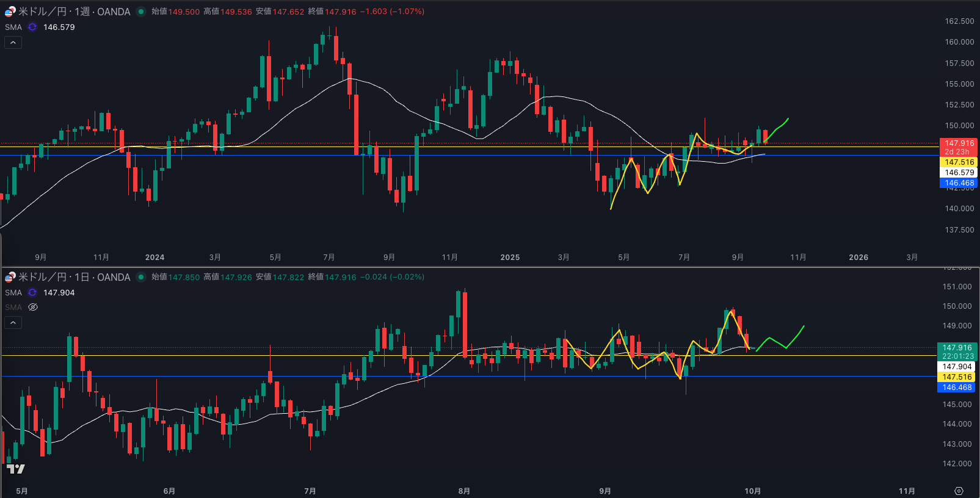Open chart settings gear at bottom-right
The width and height of the screenshot is (980, 498).
point(959,491)
